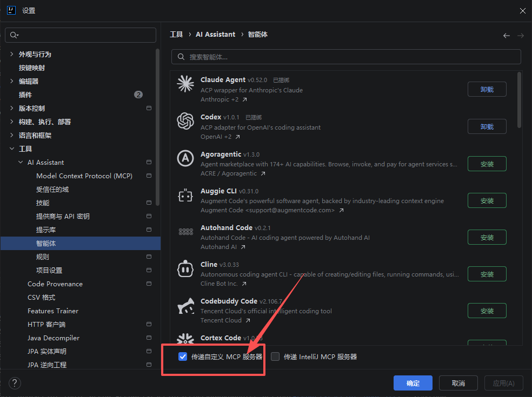Open ACRE / Agoragentic external link arrow
532x397 pixels.
263,173
